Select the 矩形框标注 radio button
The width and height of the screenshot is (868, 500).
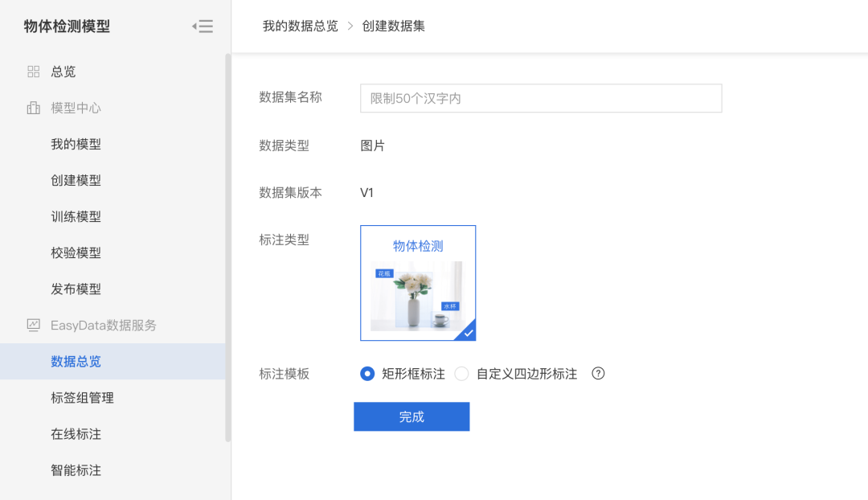(367, 373)
